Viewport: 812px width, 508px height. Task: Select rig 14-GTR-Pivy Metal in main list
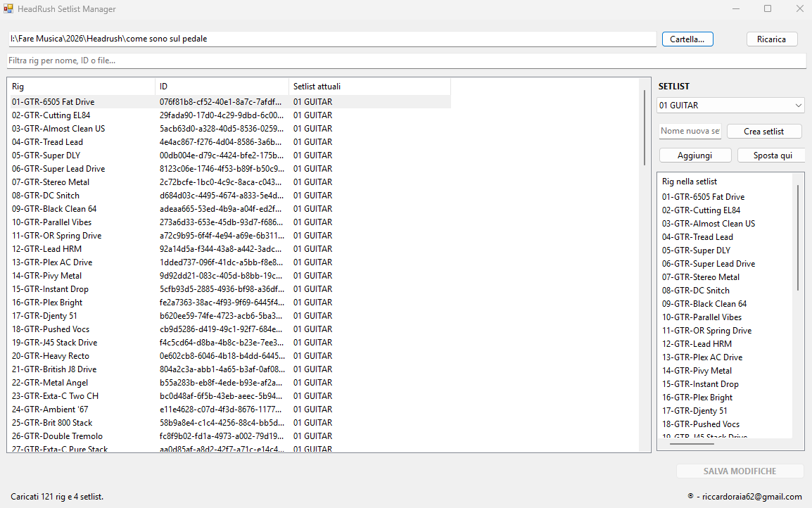click(x=46, y=276)
